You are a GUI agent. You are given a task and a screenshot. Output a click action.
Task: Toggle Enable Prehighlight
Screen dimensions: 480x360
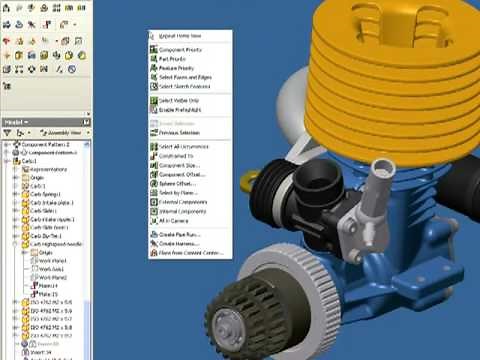(190, 110)
